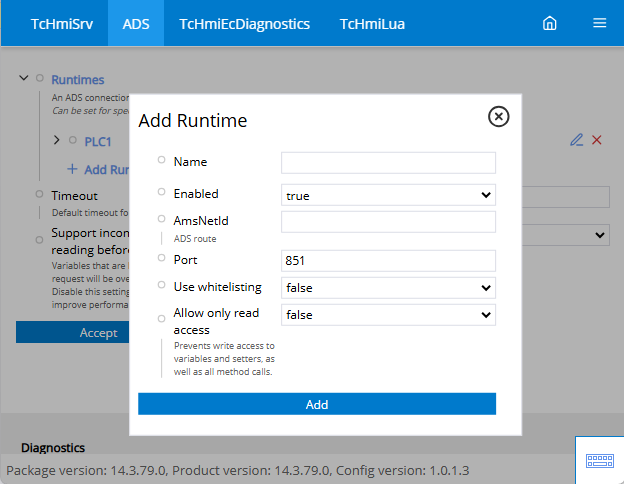This screenshot has width=624, height=484.
Task: Click the Package version status text
Action: click(238, 470)
